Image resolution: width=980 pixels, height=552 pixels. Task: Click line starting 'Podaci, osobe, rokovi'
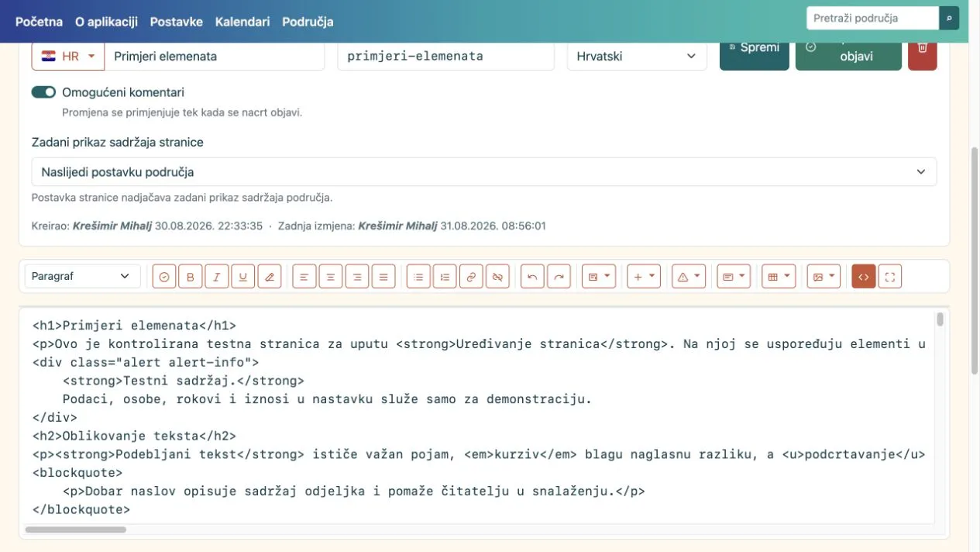[x=327, y=399]
